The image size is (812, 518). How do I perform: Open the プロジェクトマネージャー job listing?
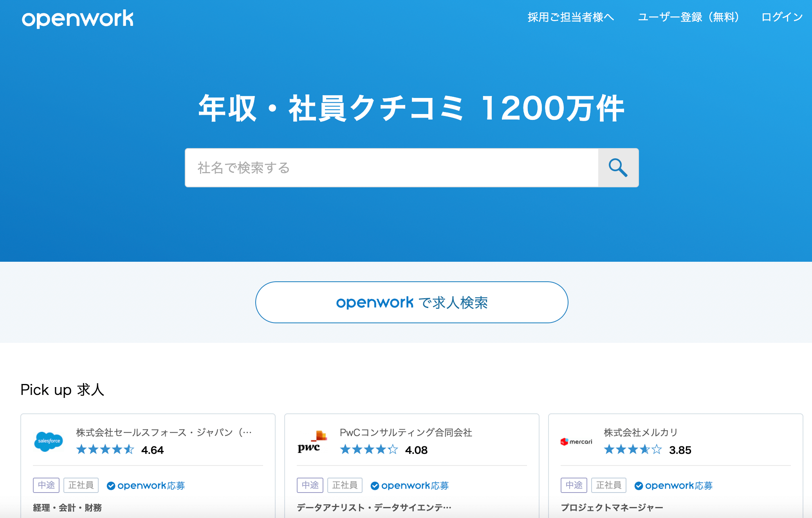coord(612,508)
